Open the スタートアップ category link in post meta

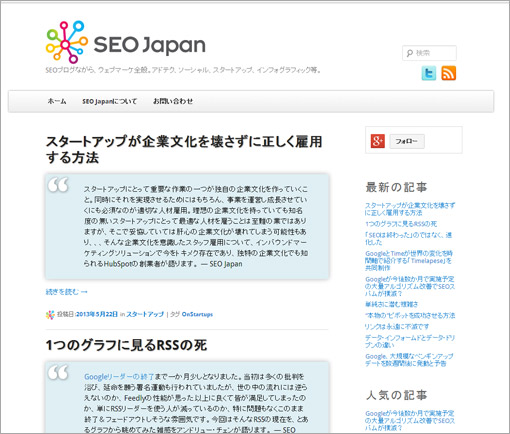[x=145, y=314]
